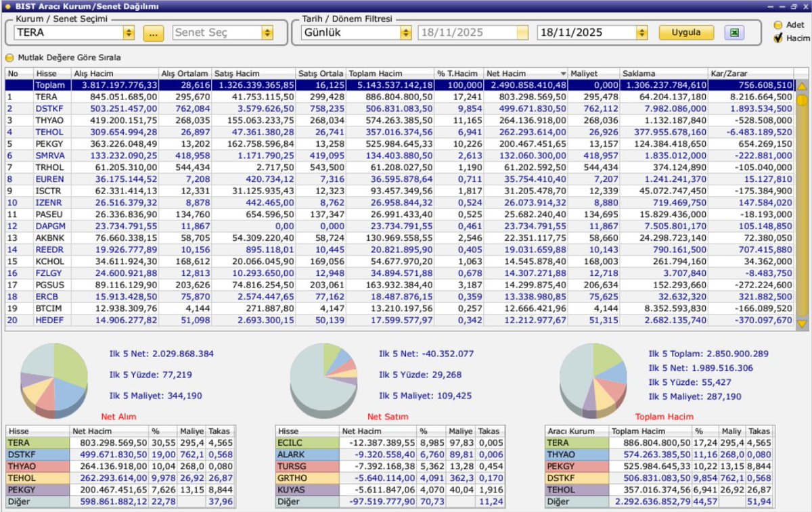Screen dimensions: 812x512
Task: Click Ilk 5 Net 2.029.868.384 value
Action: [x=182, y=353]
